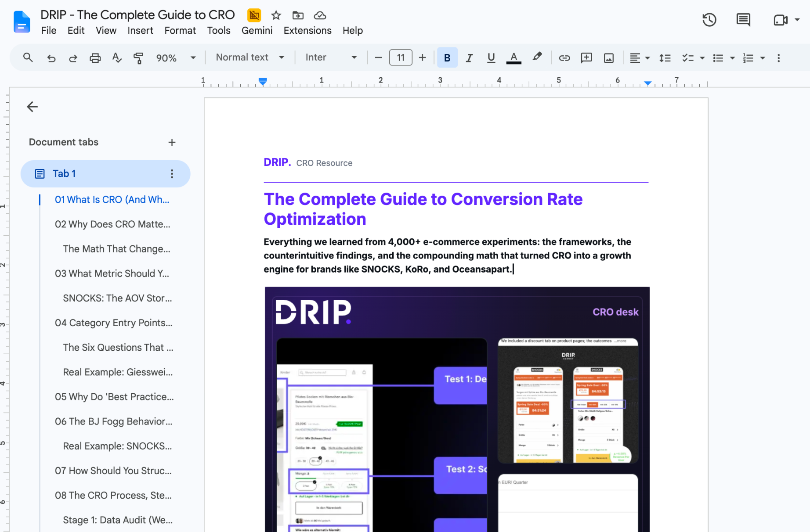
Task: Insert an image into document
Action: point(609,58)
